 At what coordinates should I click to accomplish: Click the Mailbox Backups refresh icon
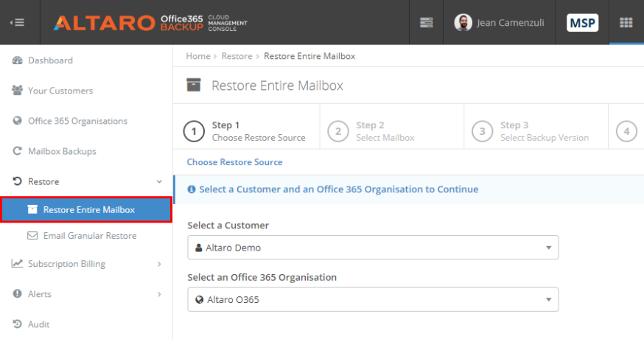17,151
